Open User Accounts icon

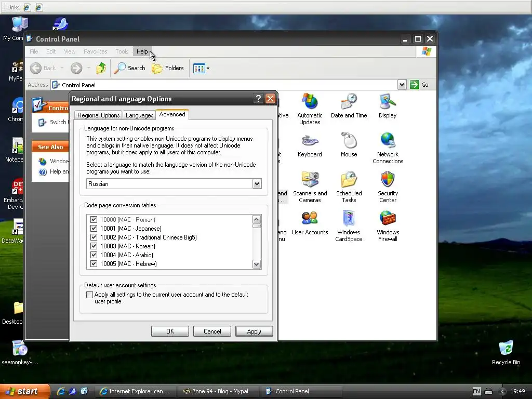coord(310,223)
